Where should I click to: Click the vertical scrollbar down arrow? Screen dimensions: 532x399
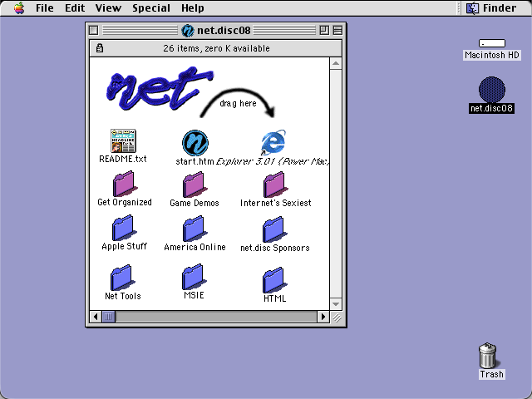pos(336,304)
